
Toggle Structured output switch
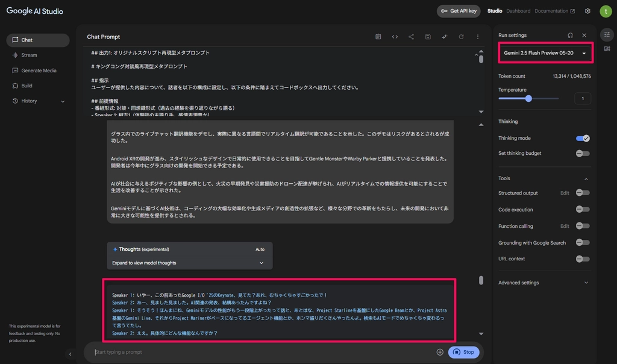point(583,193)
